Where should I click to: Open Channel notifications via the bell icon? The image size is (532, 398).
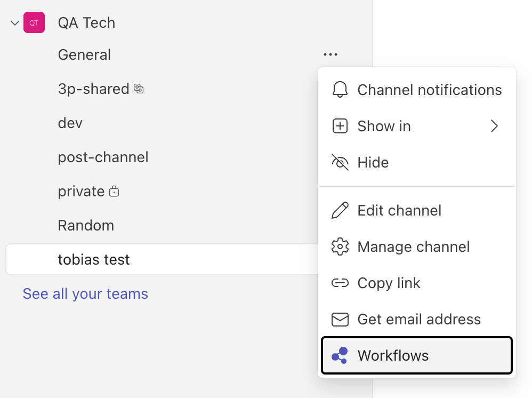click(x=340, y=90)
